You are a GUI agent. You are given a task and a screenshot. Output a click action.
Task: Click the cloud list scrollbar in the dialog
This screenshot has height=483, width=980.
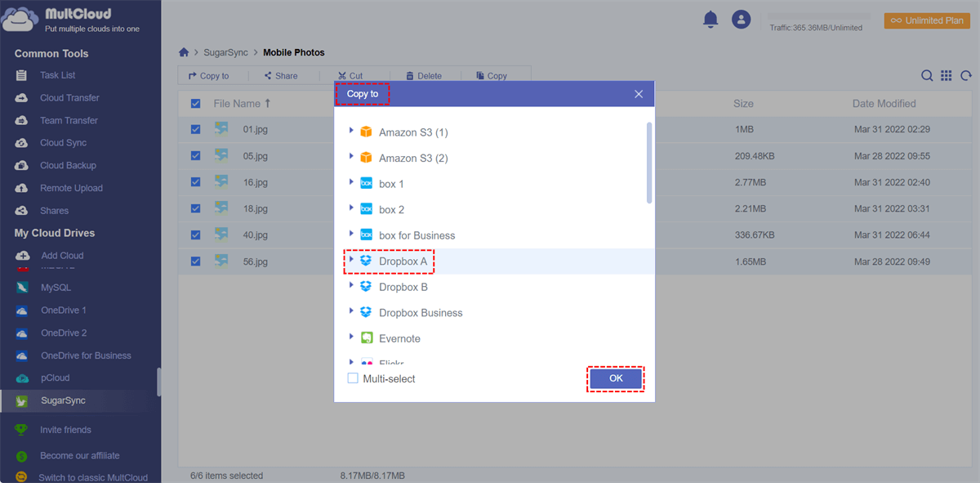[649, 163]
